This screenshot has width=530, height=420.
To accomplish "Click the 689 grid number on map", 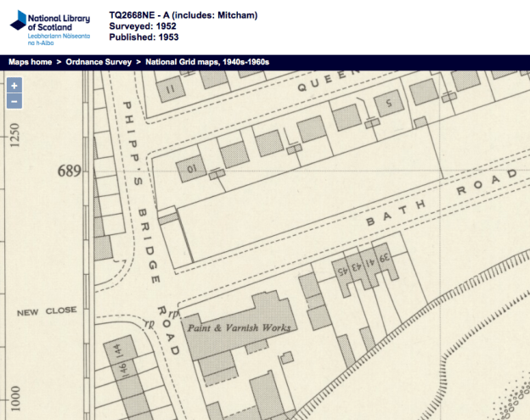I will (70, 171).
